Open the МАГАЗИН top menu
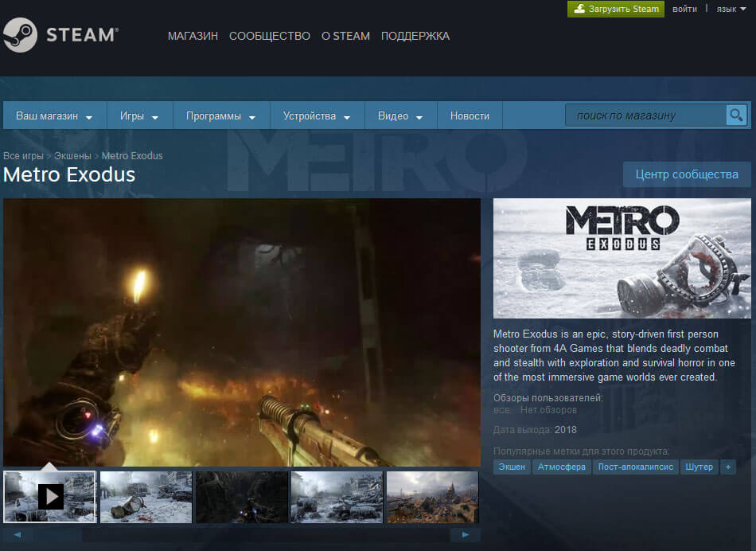This screenshot has width=756, height=551. click(x=193, y=36)
